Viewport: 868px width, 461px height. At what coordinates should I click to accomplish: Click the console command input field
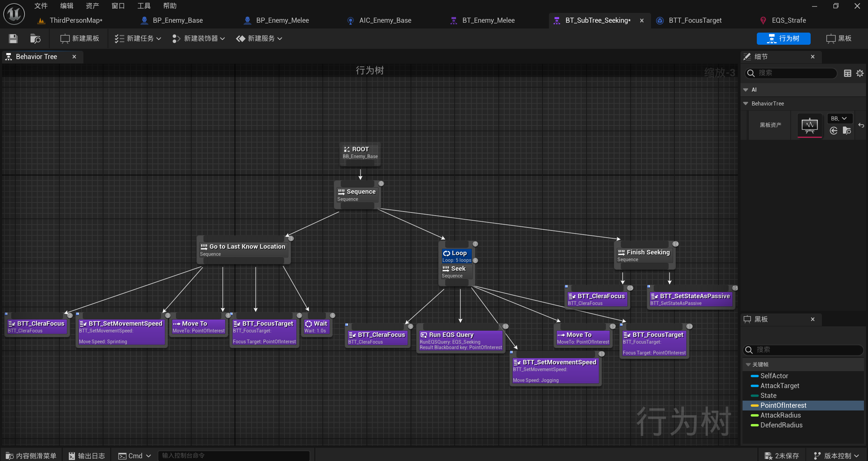[x=234, y=456]
